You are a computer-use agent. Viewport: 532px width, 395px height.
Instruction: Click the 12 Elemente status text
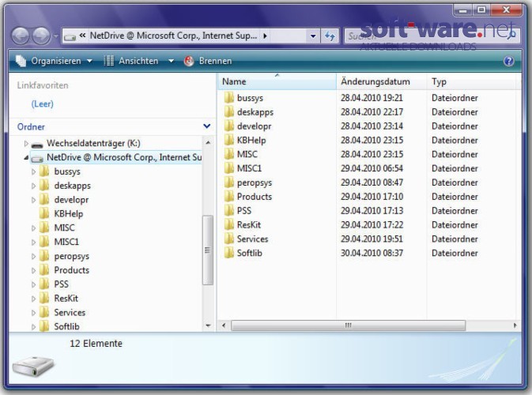96,344
